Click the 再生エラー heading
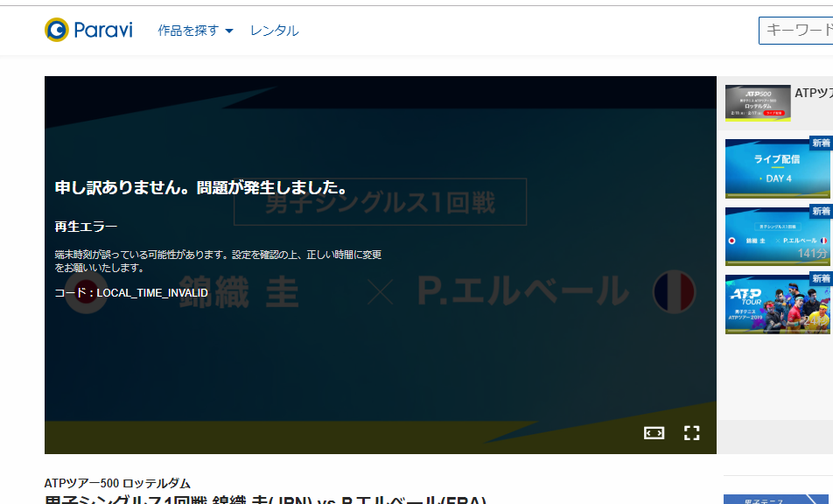 pyautogui.click(x=86, y=227)
